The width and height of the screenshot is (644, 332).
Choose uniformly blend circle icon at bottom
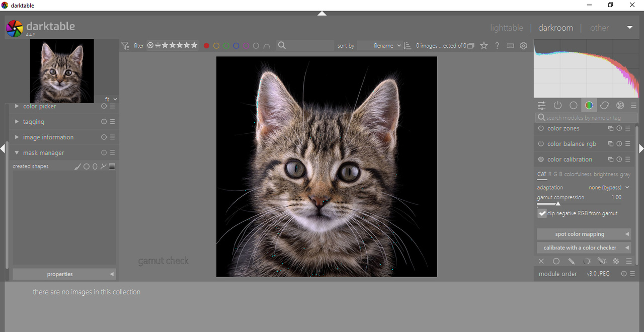pyautogui.click(x=556, y=262)
